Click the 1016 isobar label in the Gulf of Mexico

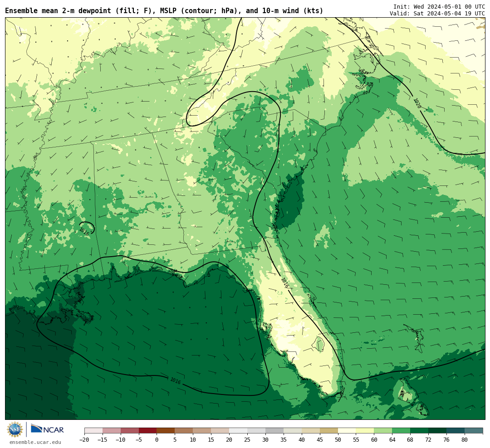tap(175, 381)
